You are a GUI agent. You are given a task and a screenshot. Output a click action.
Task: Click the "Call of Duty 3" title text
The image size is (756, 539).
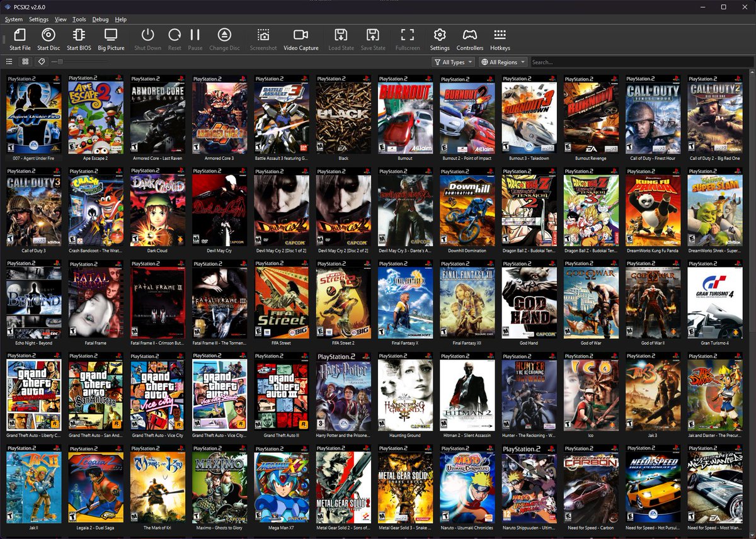[34, 251]
